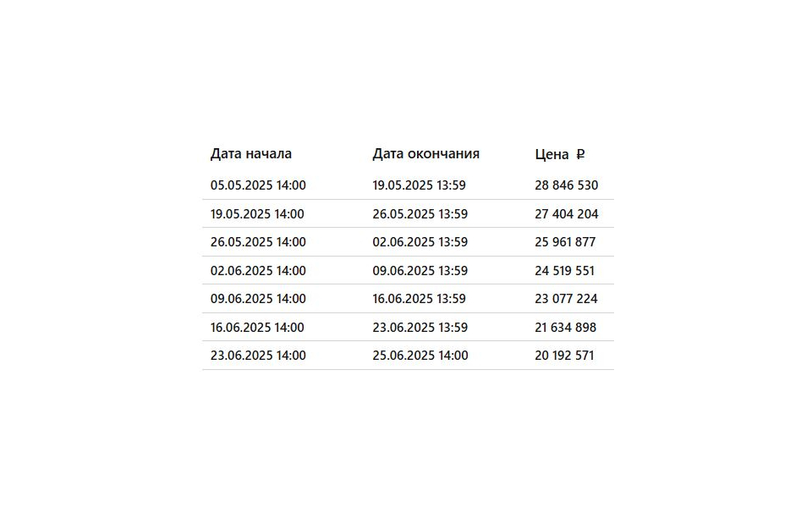Click the price 28 846 530
The width and height of the screenshot is (812, 508).
pyautogui.click(x=566, y=185)
